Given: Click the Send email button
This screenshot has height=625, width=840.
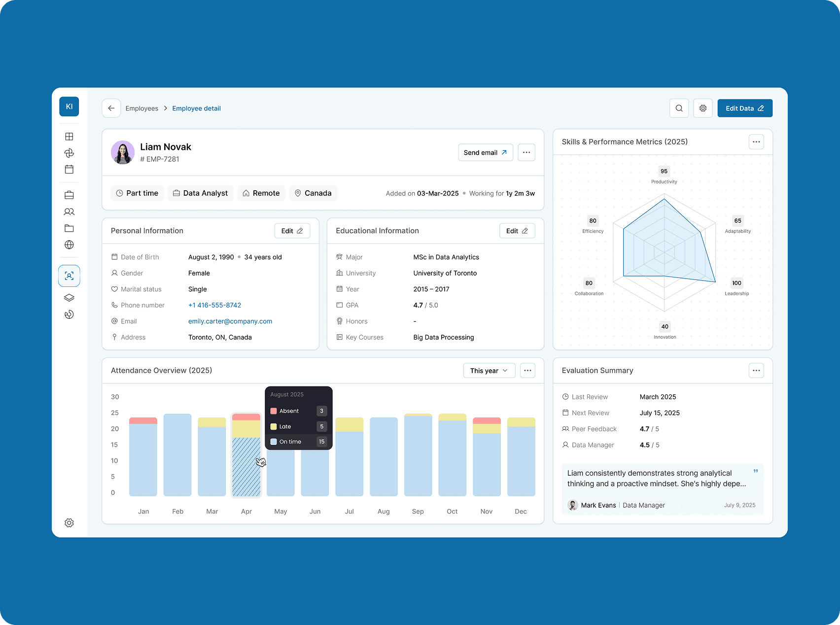Looking at the screenshot, I should 486,152.
